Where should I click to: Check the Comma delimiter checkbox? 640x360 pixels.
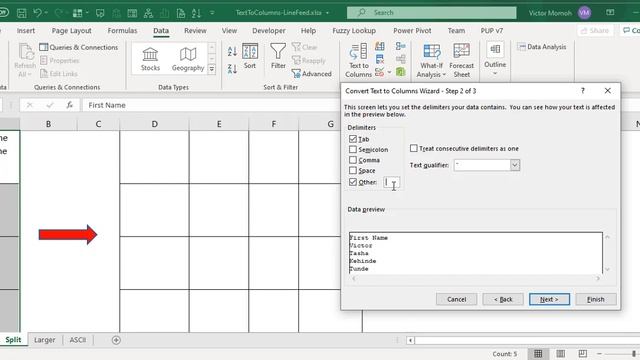[353, 160]
